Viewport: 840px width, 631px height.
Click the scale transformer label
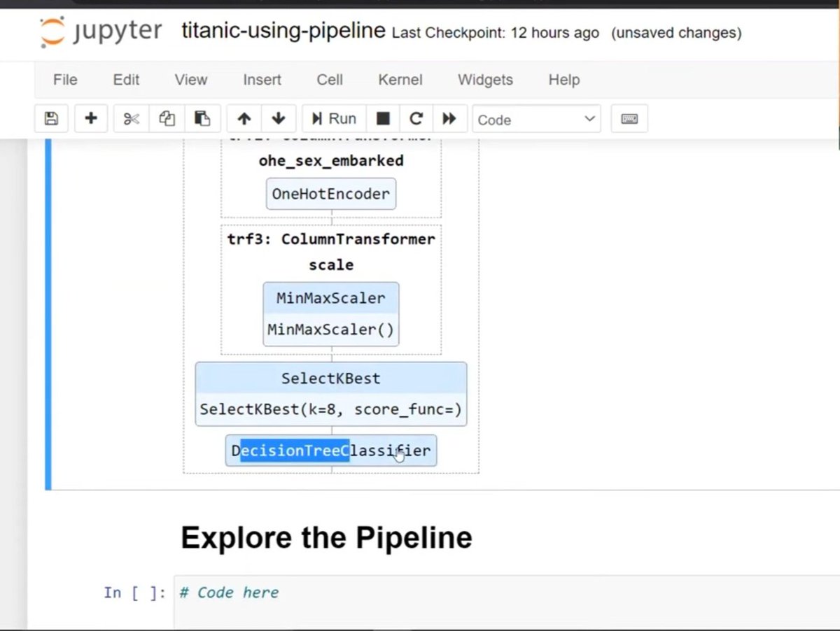pyautogui.click(x=331, y=264)
